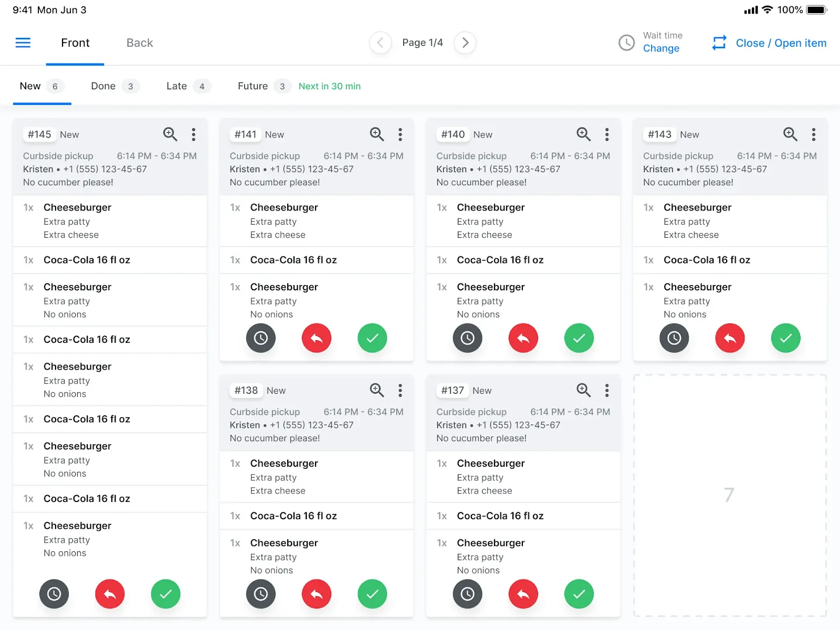
Task: Click 'Page 1/4' indicator
Action: point(423,43)
